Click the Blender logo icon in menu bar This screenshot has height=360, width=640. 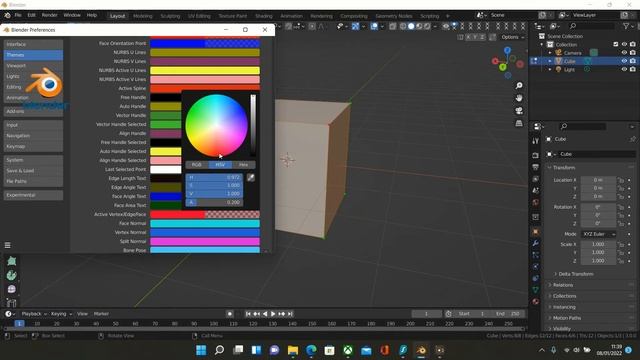click(7, 15)
